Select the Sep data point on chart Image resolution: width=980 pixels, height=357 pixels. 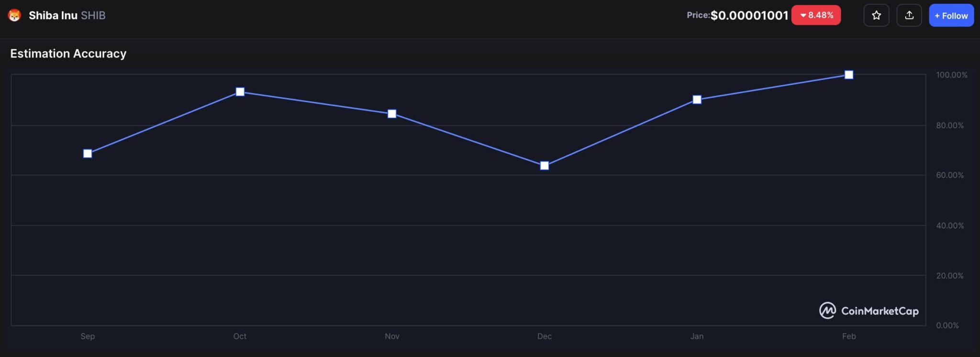pos(88,154)
